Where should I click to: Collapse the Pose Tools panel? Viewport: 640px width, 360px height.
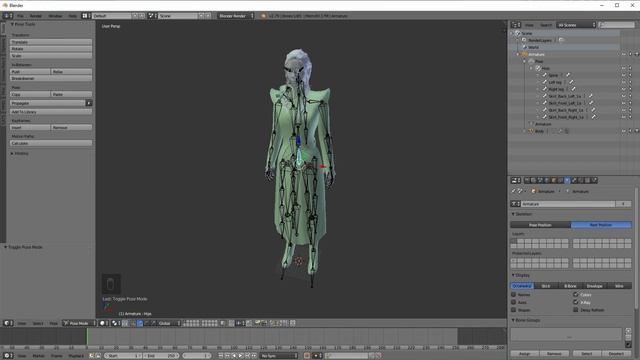[12, 24]
